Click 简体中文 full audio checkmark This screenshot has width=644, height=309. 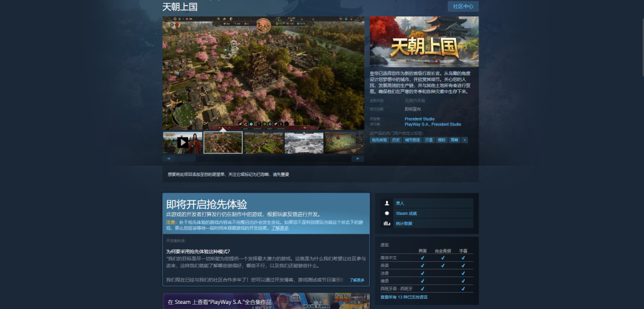pyautogui.click(x=443, y=257)
